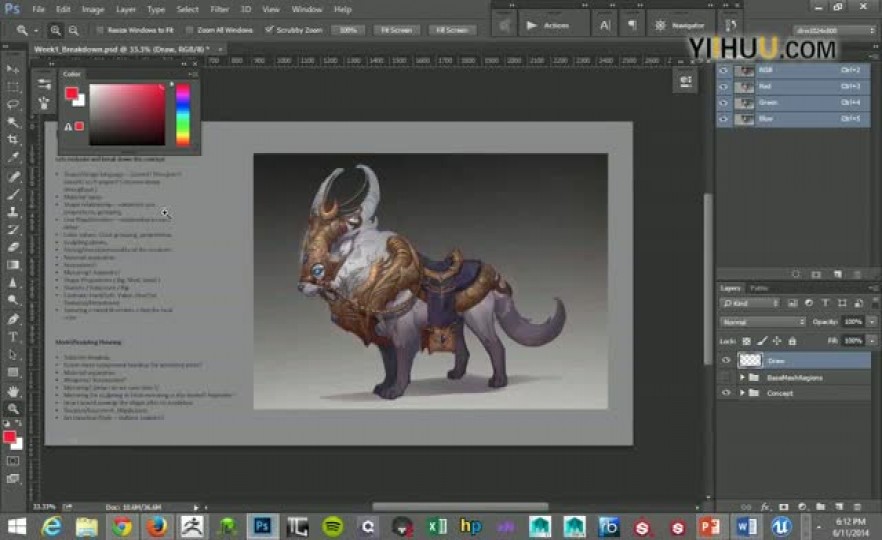
Task: Delete layer trash icon in Layers panel
Action: (858, 507)
